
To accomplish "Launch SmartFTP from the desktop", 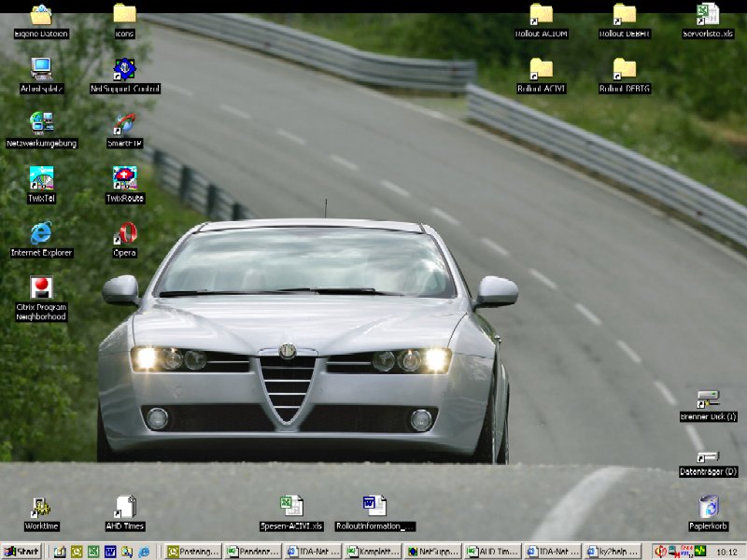I will [x=124, y=124].
